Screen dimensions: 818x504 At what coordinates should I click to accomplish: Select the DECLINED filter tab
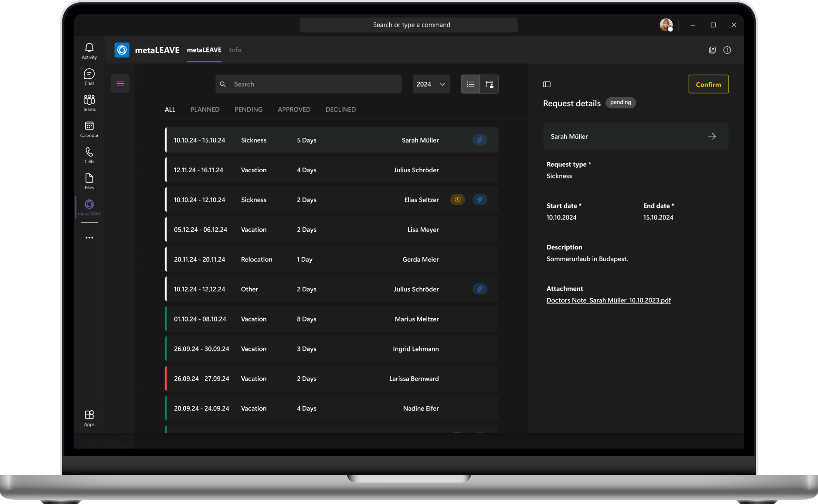tap(340, 109)
